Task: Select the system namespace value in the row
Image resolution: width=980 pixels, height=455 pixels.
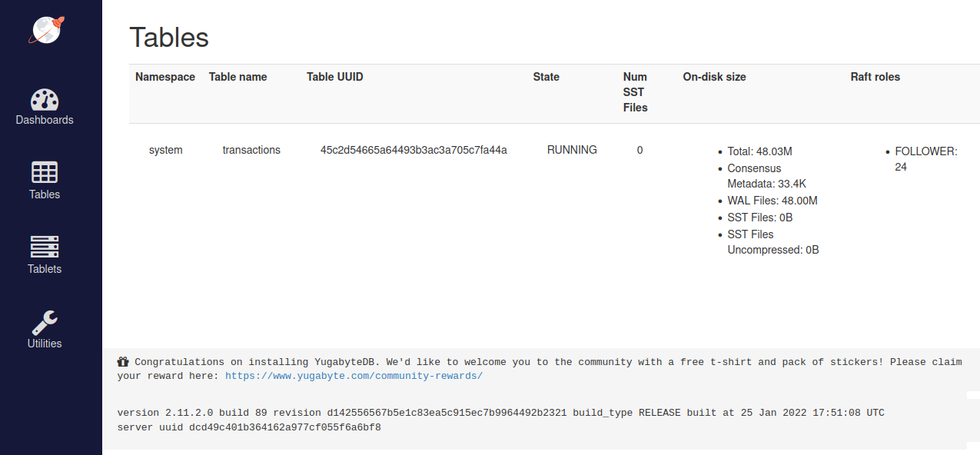Action: pyautogui.click(x=165, y=150)
